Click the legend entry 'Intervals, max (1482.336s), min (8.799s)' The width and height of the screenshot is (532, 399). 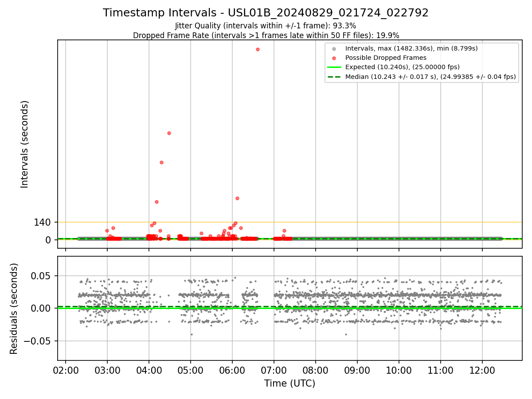[x=411, y=48]
